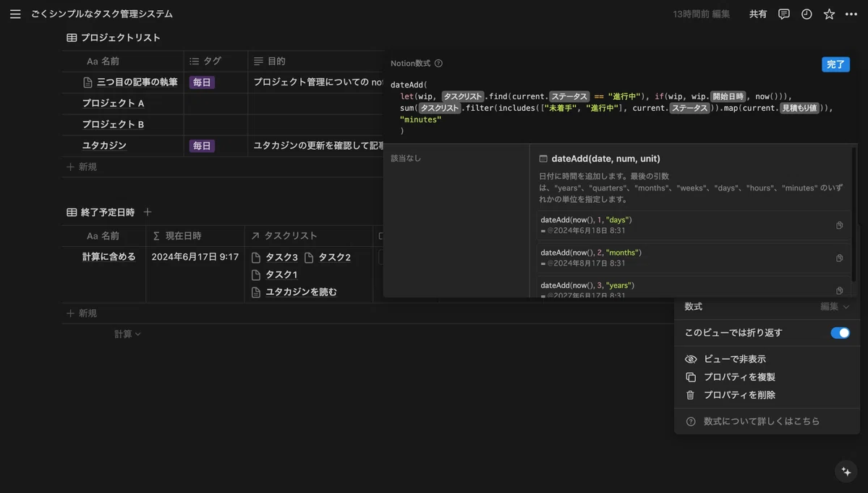Click the 目的 column header
This screenshot has width=868, height=493.
click(x=315, y=62)
